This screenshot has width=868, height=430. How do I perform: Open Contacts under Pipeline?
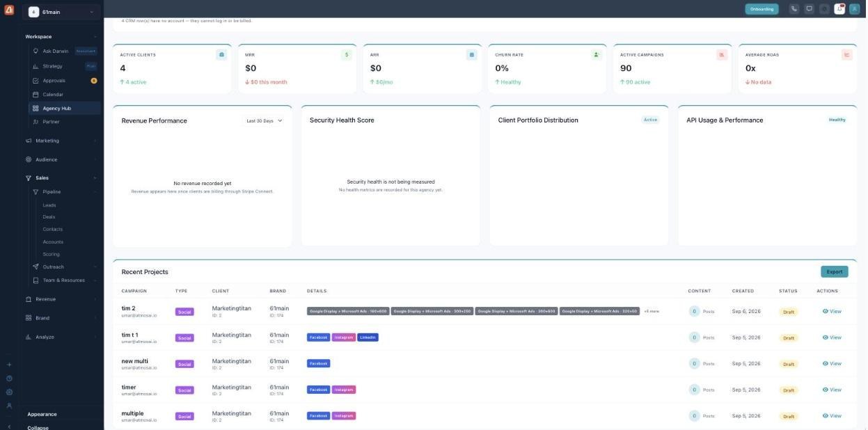pyautogui.click(x=53, y=229)
